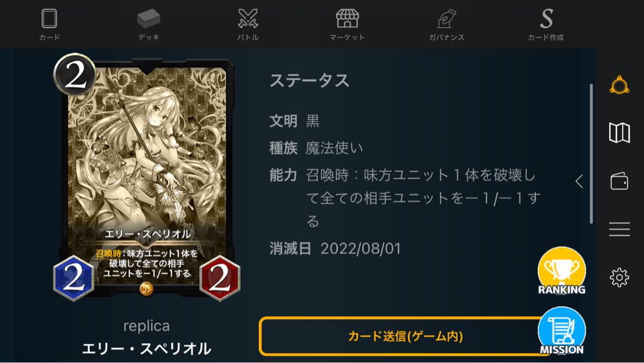Open the wallet sidebar icon

[x=620, y=181]
